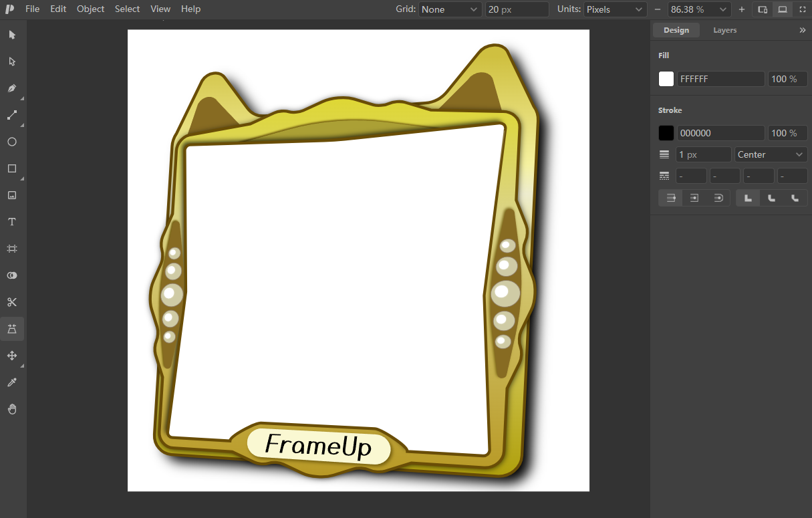Click the first dash pattern field
Screen dimensions: 812x518
(691, 176)
